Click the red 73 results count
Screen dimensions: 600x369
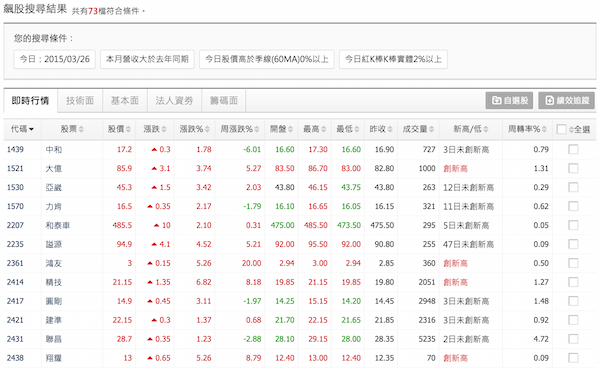93,11
